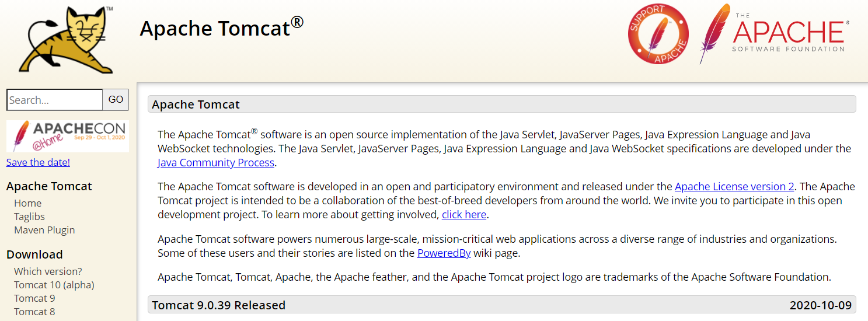The image size is (868, 321).
Task: Focus the Search input field
Action: point(55,100)
